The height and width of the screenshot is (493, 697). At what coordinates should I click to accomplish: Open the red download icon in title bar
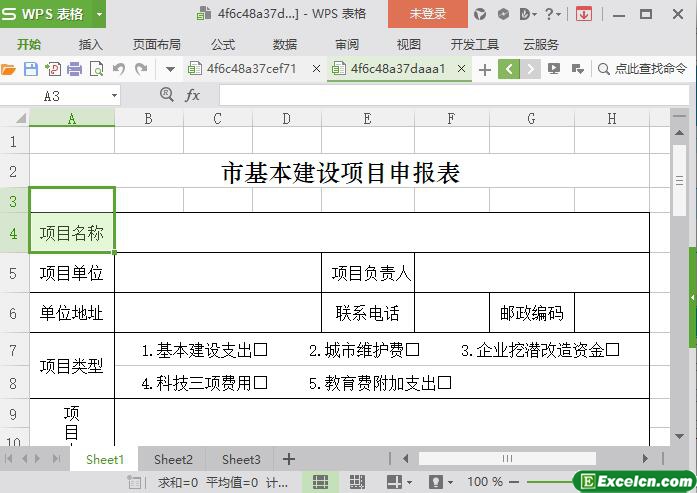[584, 14]
